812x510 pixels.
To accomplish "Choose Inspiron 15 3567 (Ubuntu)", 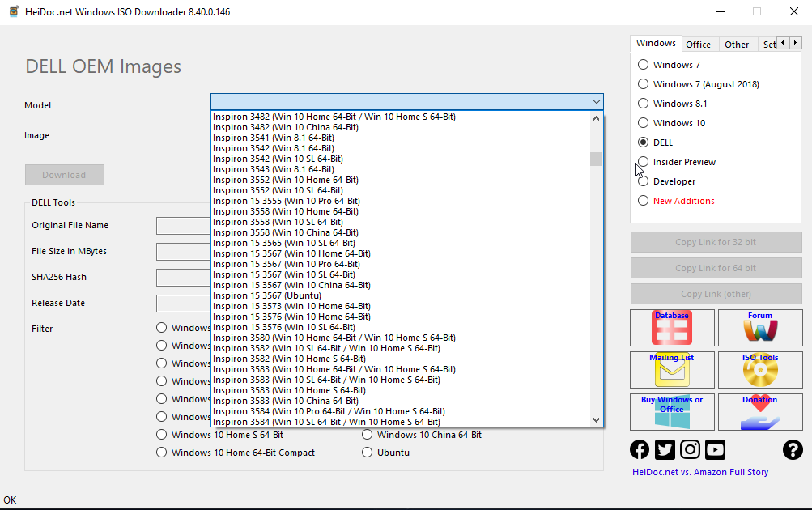I will pos(401,295).
